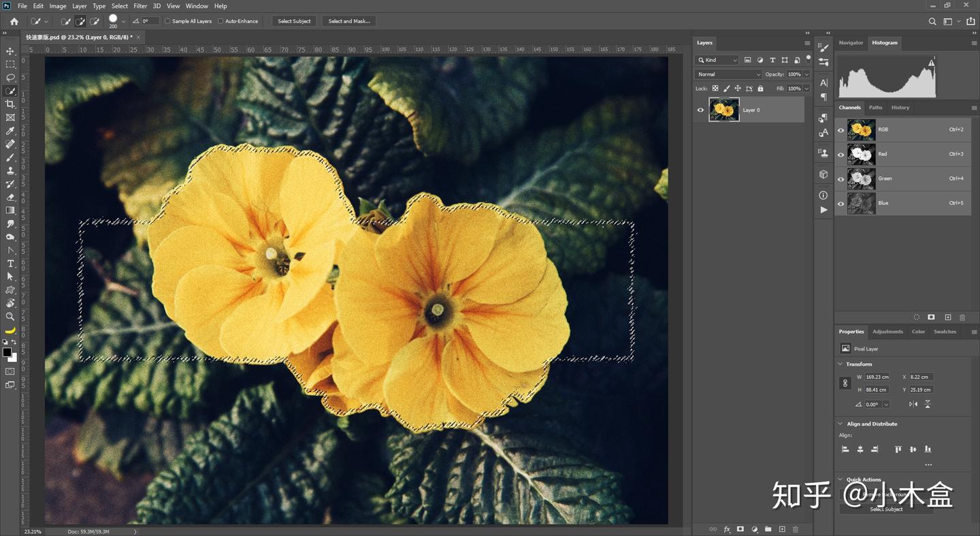The image size is (980, 536).
Task: Select the Zoom tool in toolbar
Action: tap(10, 317)
